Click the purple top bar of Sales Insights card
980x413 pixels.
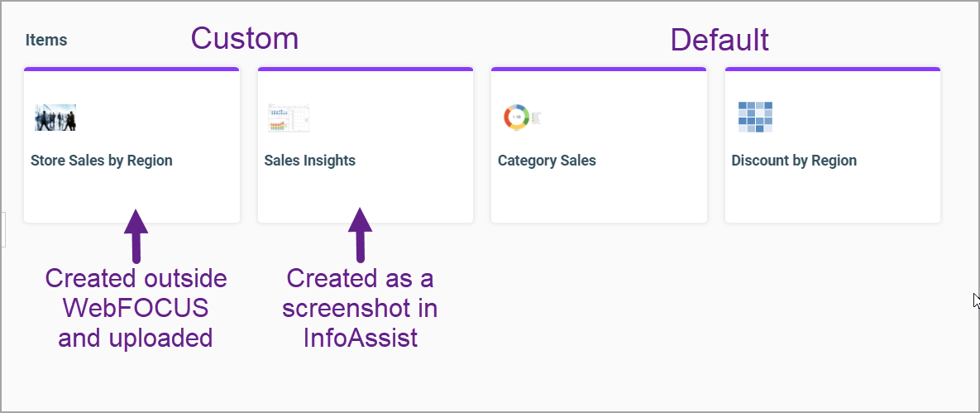coord(366,70)
